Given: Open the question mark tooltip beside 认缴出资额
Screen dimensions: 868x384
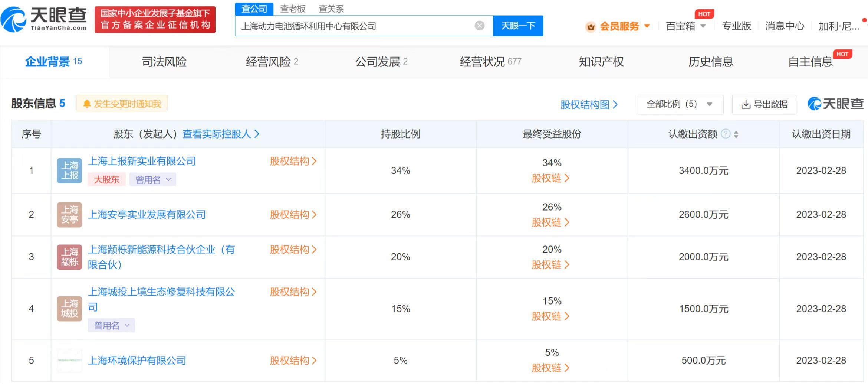Looking at the screenshot, I should tap(725, 134).
